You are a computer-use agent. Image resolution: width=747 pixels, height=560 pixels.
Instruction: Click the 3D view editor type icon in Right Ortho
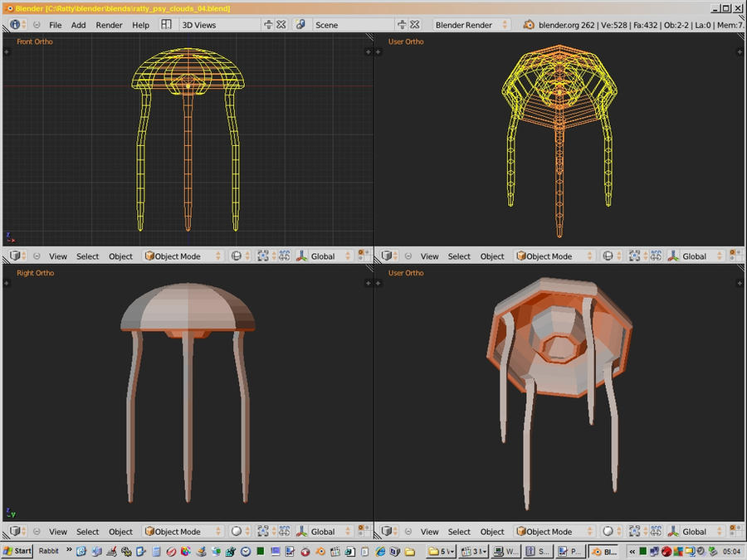point(16,532)
